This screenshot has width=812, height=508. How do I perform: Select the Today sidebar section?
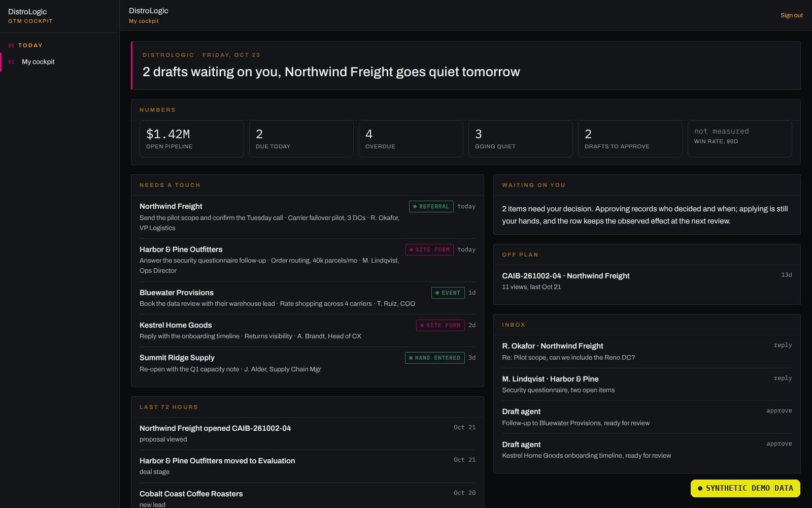tap(30, 45)
